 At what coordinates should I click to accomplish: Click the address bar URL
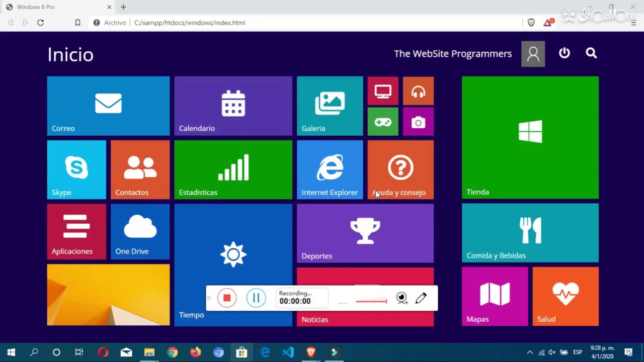[190, 23]
